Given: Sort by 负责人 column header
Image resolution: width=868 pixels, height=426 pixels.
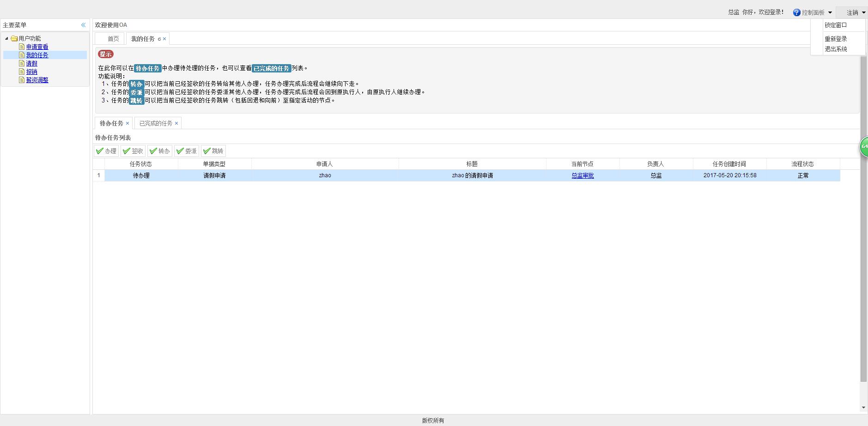Looking at the screenshot, I should [656, 164].
